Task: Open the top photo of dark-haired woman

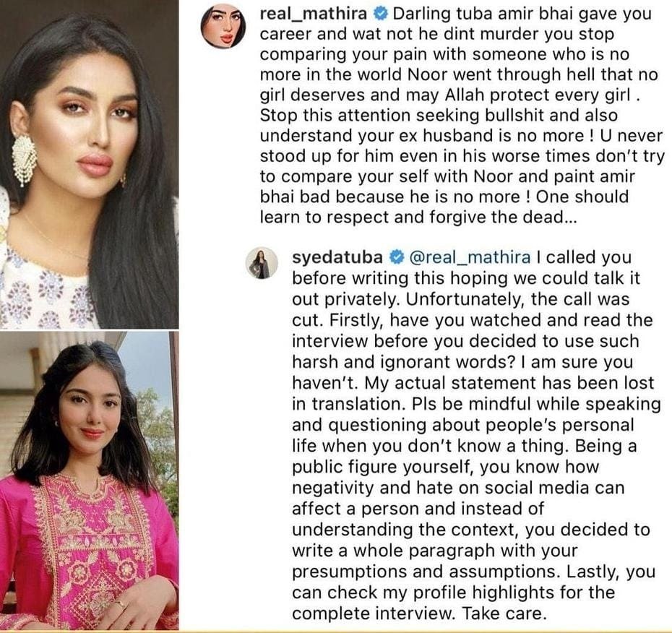Action: [x=89, y=164]
